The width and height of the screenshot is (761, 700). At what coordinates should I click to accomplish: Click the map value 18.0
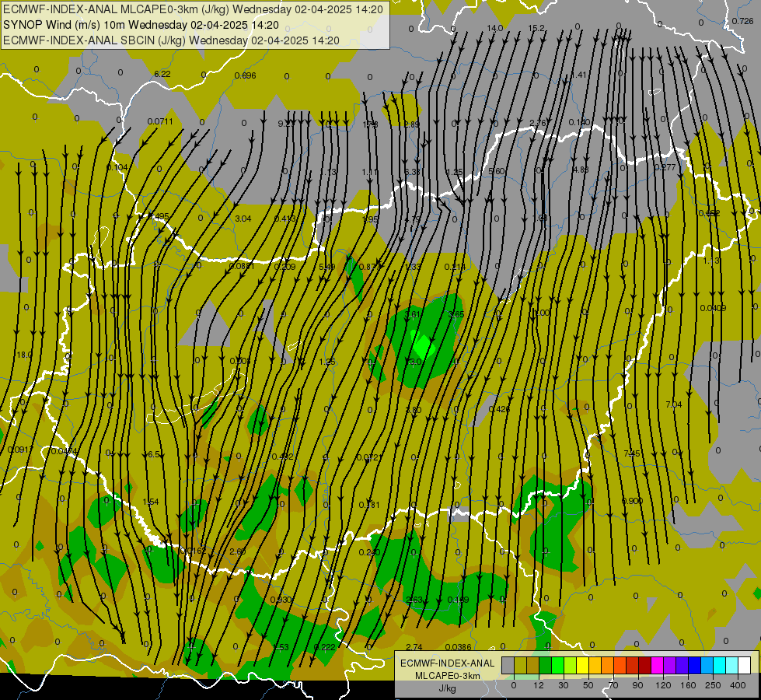pos(24,355)
